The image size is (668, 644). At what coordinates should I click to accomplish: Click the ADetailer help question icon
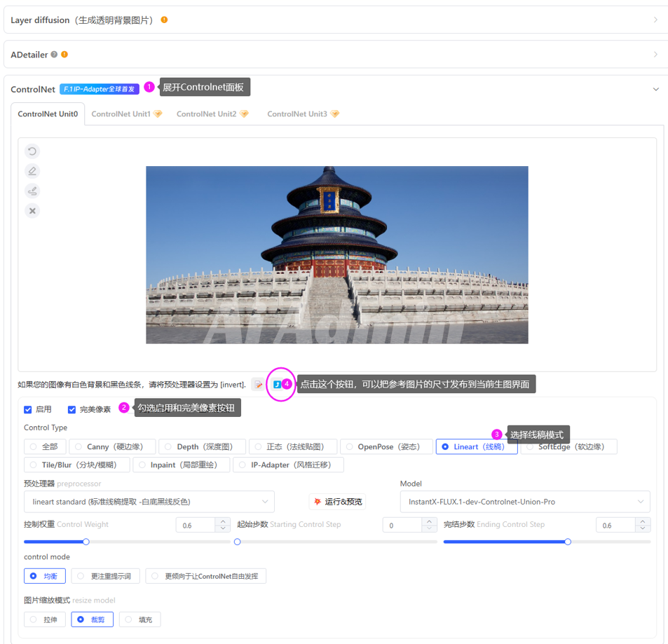pyautogui.click(x=54, y=55)
